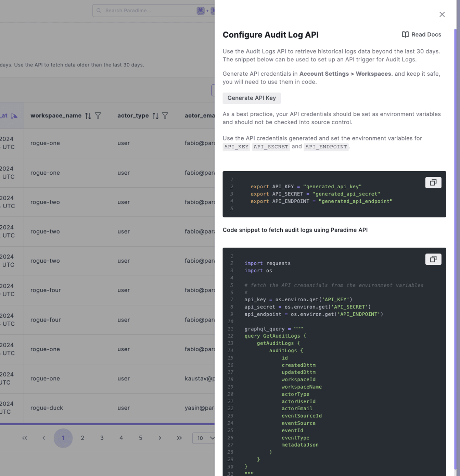Sort by workspace_name column

click(x=88, y=116)
